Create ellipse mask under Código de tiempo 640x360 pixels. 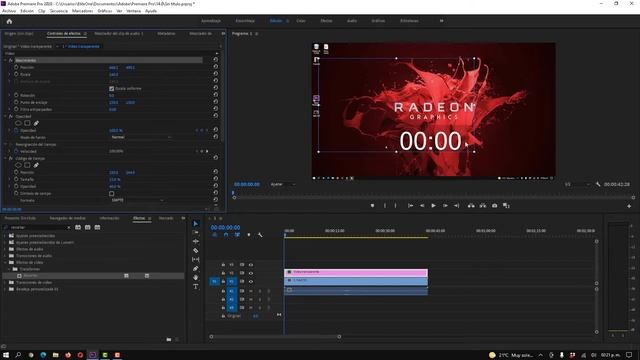(18, 165)
